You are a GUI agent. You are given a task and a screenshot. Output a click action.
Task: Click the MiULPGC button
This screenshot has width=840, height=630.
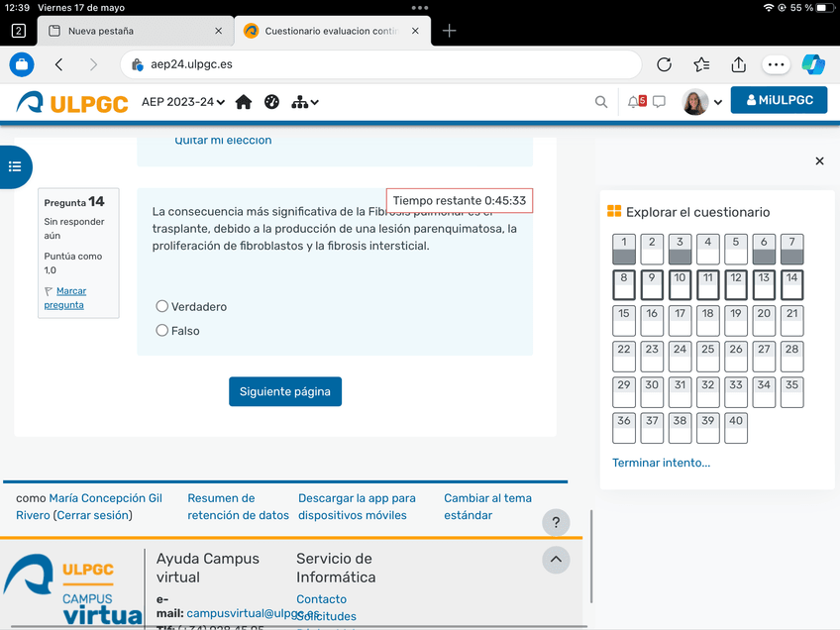click(779, 100)
